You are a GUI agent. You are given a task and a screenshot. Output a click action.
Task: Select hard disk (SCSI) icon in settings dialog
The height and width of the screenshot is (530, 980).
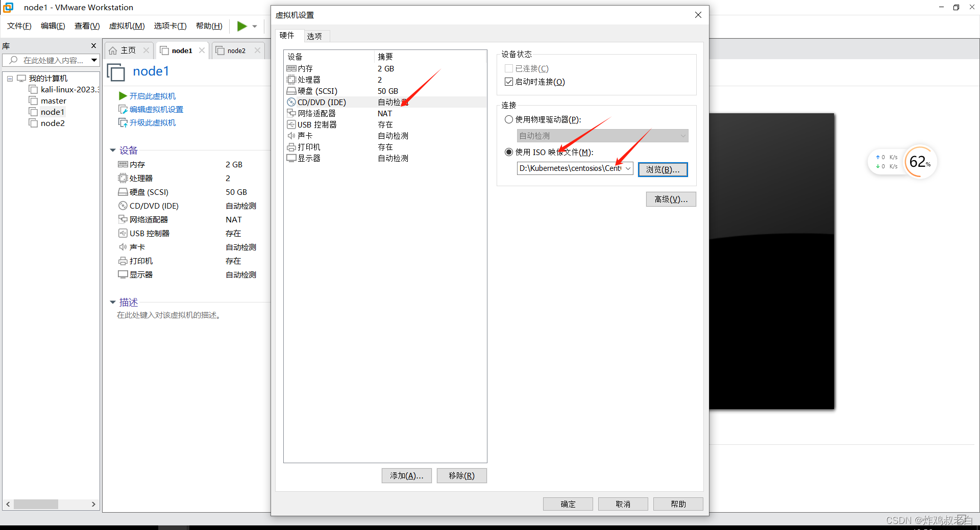point(291,91)
